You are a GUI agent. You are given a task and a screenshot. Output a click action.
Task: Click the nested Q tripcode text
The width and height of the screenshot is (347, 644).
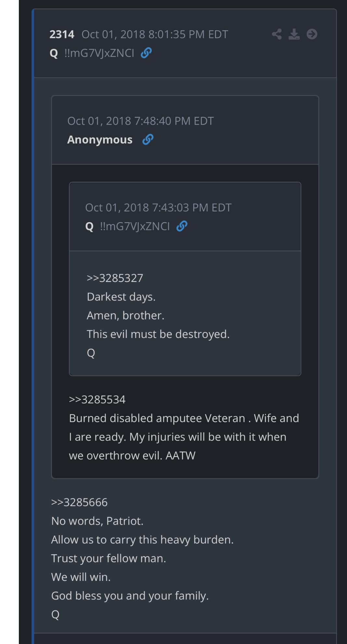click(135, 226)
